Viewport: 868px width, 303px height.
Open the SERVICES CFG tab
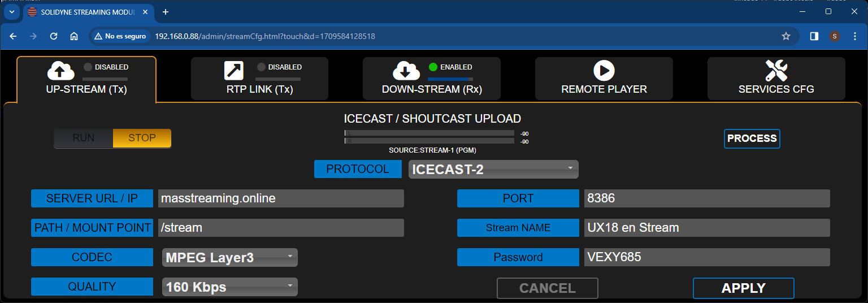point(776,79)
